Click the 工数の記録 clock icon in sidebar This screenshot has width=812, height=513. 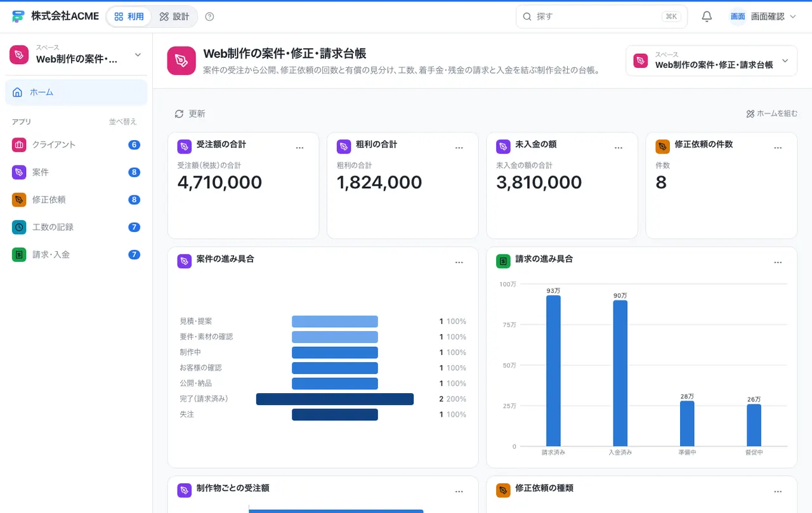coord(19,227)
